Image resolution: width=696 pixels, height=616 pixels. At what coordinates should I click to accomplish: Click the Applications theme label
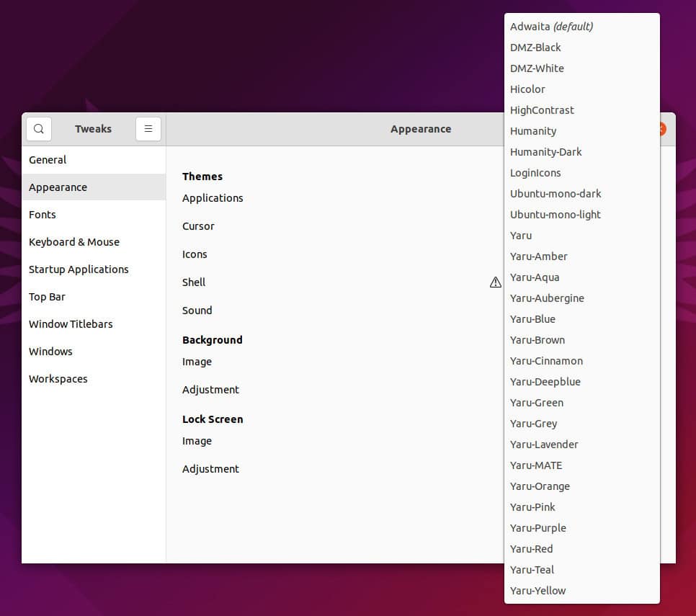coord(213,198)
